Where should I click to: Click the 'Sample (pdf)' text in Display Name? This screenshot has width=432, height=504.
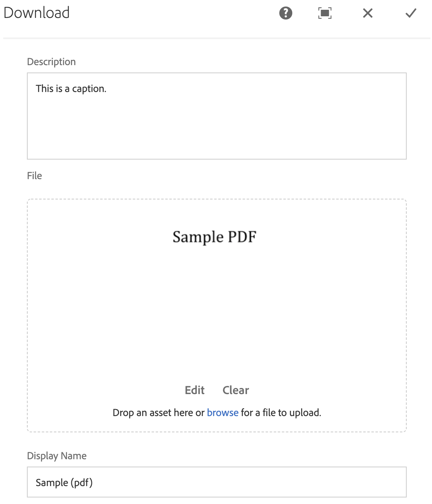click(64, 482)
